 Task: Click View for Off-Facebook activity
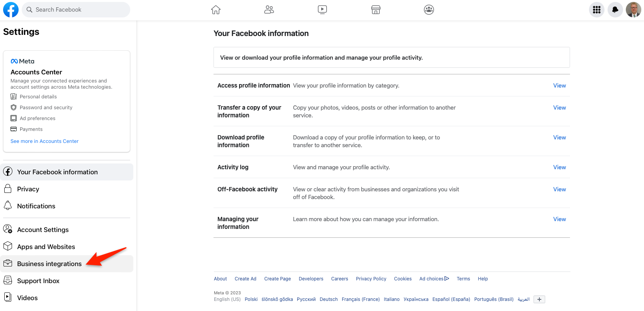tap(559, 189)
